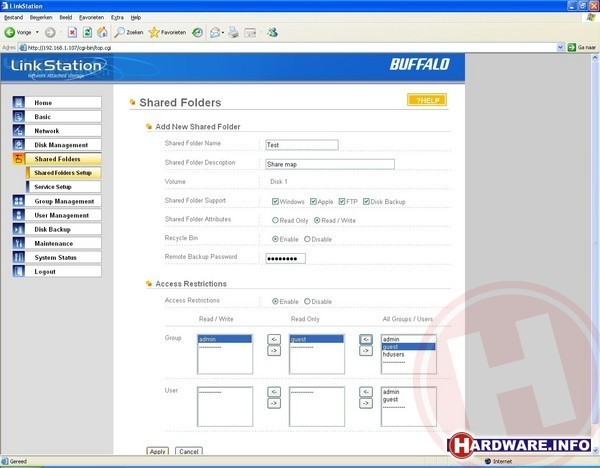Click the Logout sidebar icon
This screenshot has height=468, width=600.
(19, 271)
